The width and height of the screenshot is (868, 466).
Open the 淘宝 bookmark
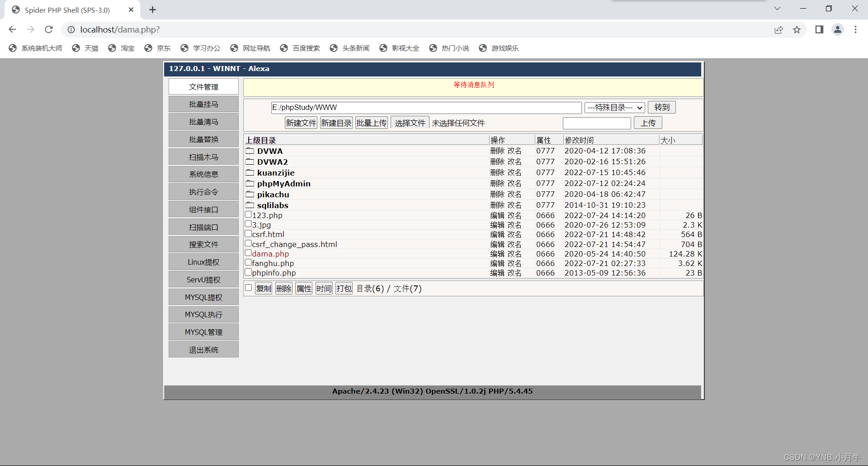coord(122,48)
